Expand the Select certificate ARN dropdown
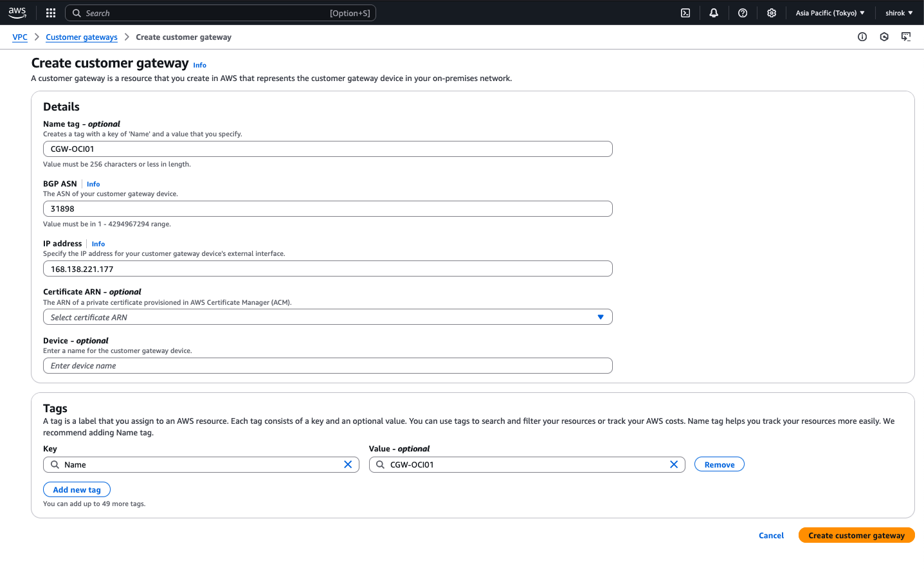 click(x=327, y=317)
